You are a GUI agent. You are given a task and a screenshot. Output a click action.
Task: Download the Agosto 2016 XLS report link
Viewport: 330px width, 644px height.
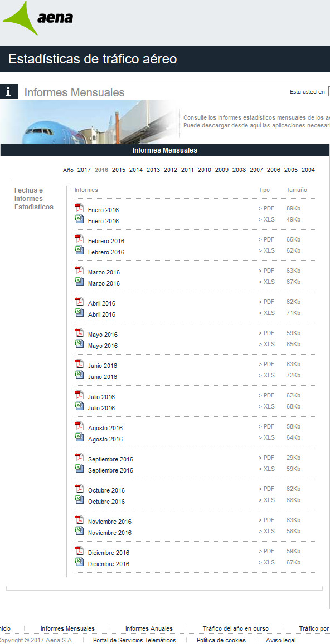pos(105,440)
